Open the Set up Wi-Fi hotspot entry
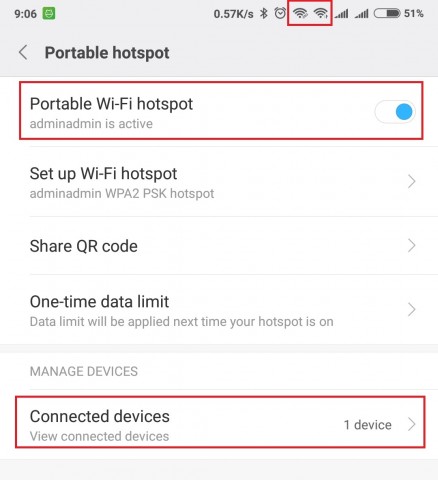 (219, 182)
